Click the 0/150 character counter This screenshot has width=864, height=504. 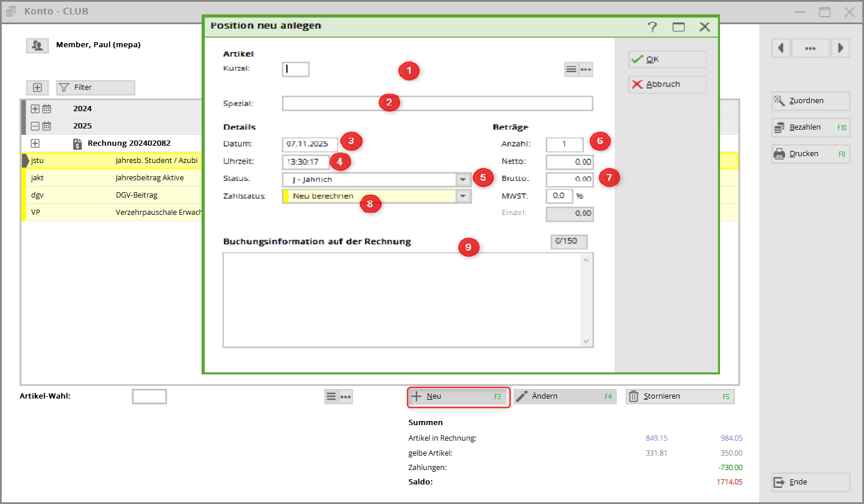coord(569,241)
